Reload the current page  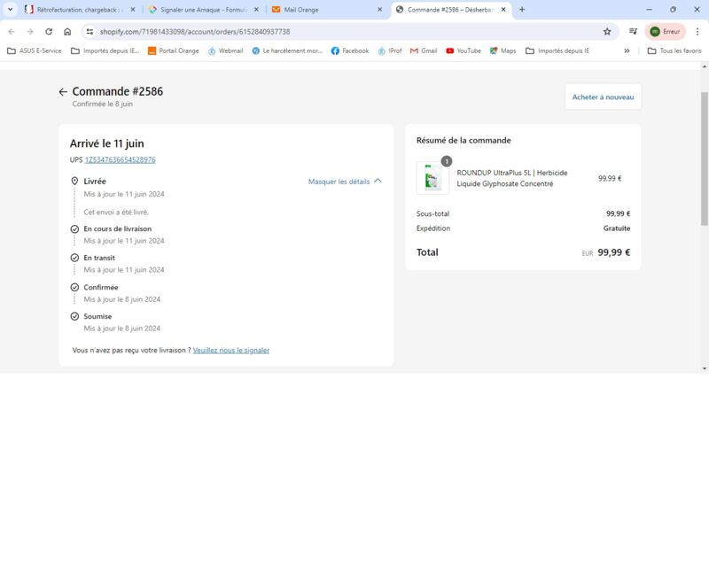(x=49, y=32)
